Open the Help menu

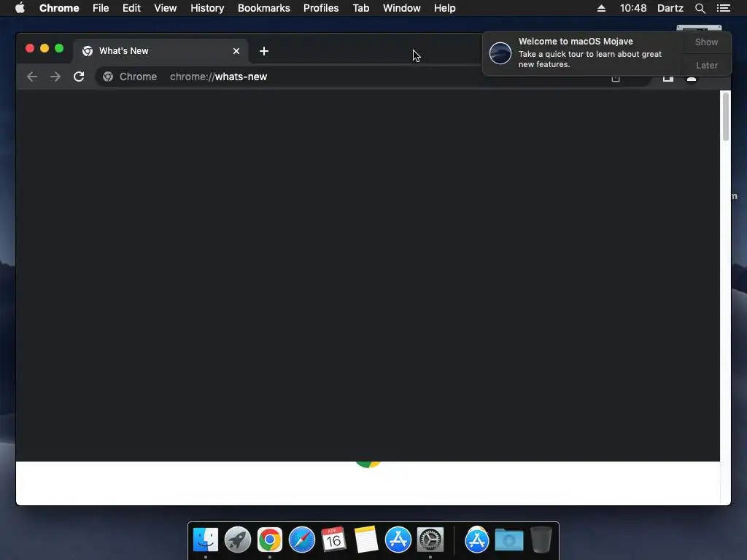(444, 8)
